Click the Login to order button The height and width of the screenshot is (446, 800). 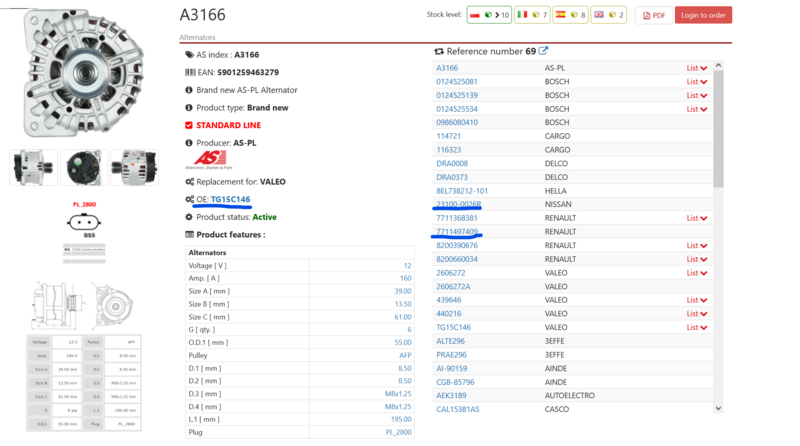pyautogui.click(x=703, y=15)
